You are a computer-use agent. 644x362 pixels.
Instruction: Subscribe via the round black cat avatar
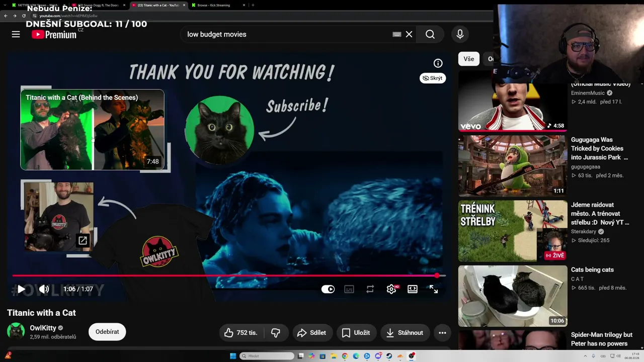tap(219, 129)
